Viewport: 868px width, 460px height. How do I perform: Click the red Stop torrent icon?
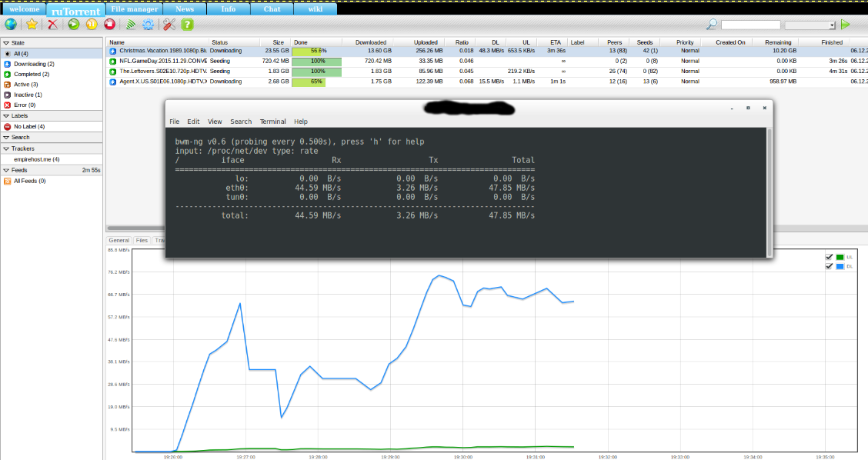pos(109,25)
